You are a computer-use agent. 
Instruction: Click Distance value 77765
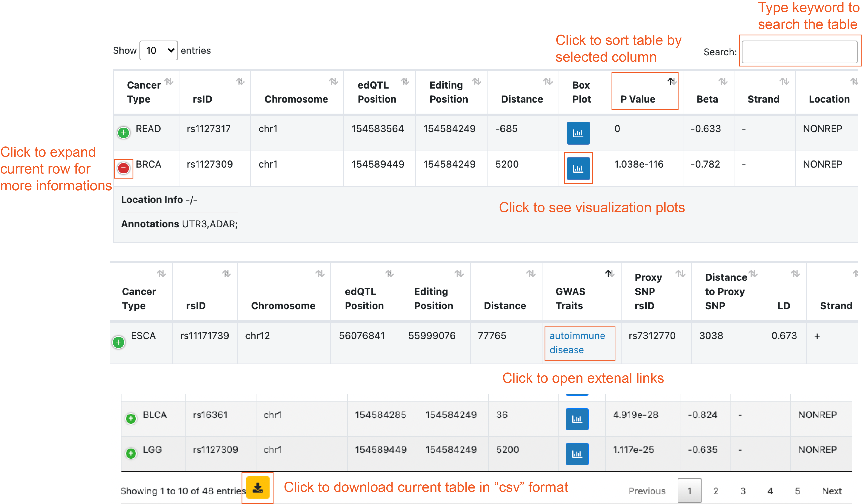pos(492,336)
